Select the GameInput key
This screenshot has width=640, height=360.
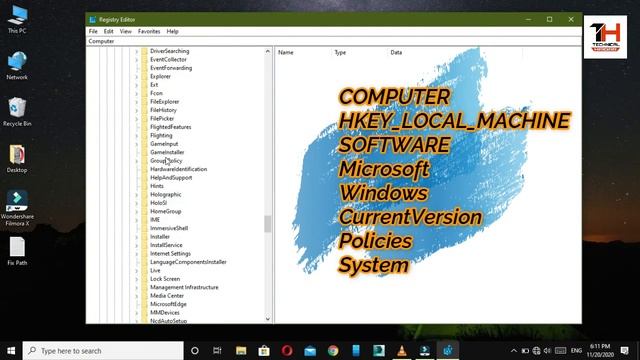pos(164,144)
